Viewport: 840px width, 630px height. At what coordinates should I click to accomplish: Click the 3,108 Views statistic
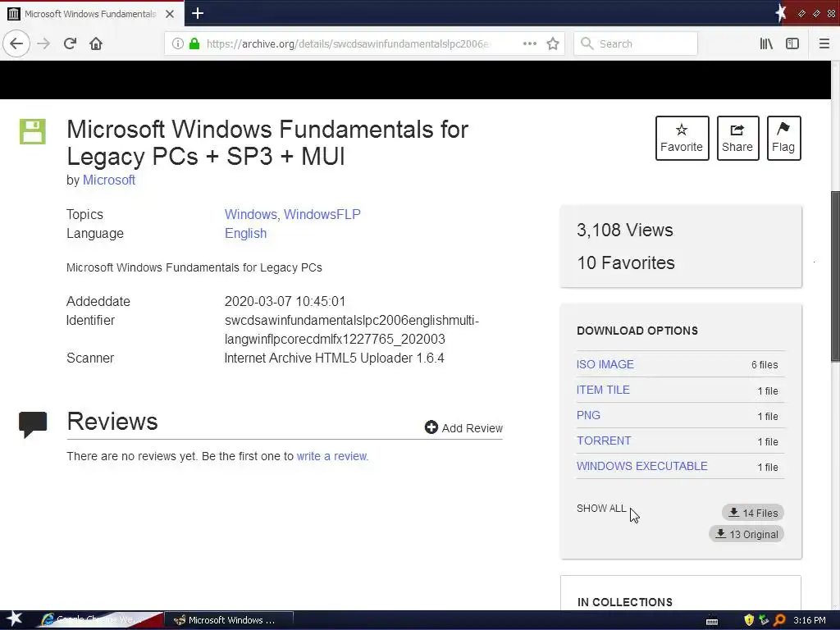pos(624,230)
